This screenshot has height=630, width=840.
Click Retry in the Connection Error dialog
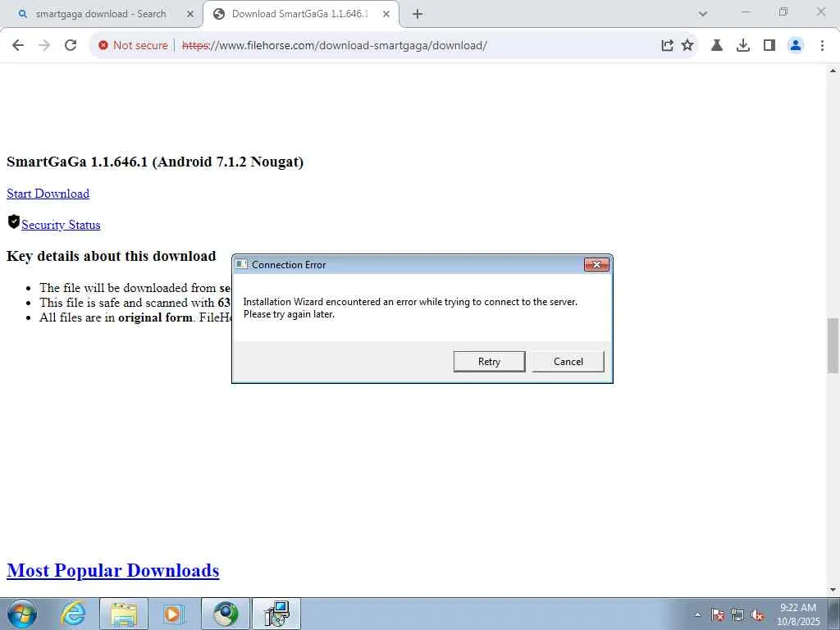point(489,362)
